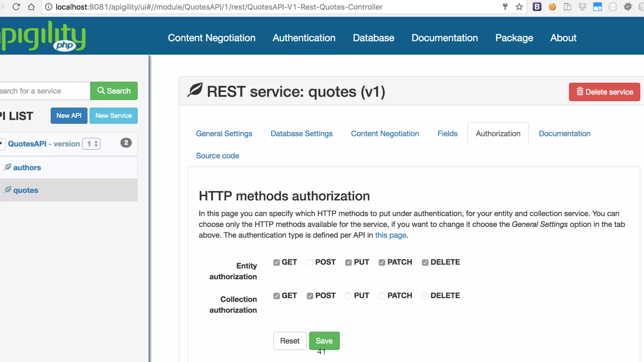Bookmark the page with the star icon
This screenshot has width=644, height=362.
click(x=519, y=7)
